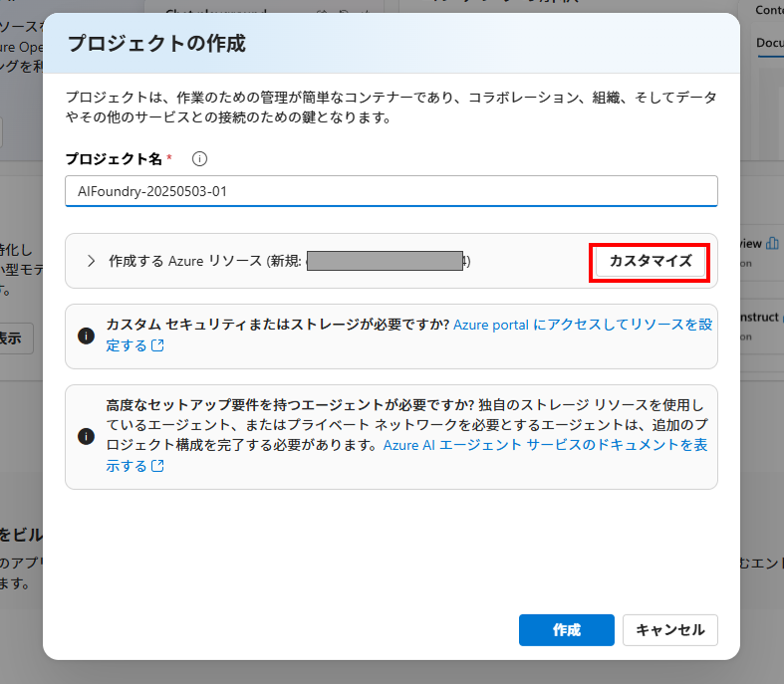Viewport: 784px width, 684px height.
Task: Click the プロジェクト名 field label
Action: point(114,159)
